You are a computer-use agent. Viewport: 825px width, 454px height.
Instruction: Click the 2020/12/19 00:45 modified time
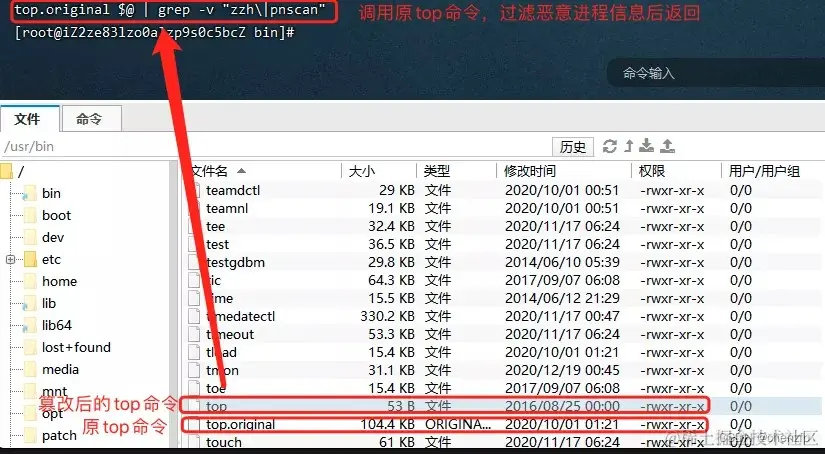[x=562, y=370]
